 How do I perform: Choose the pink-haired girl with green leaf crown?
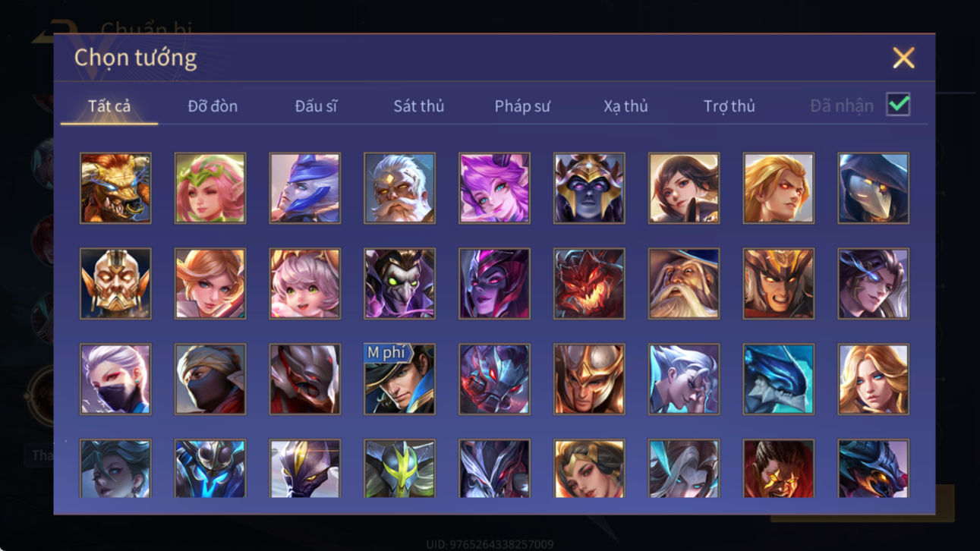click(210, 188)
